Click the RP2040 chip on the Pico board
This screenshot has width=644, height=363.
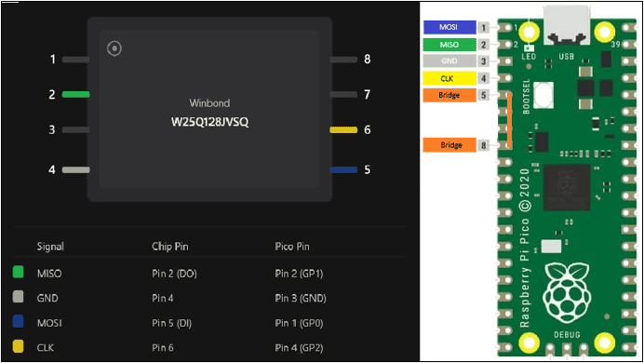click(x=567, y=187)
